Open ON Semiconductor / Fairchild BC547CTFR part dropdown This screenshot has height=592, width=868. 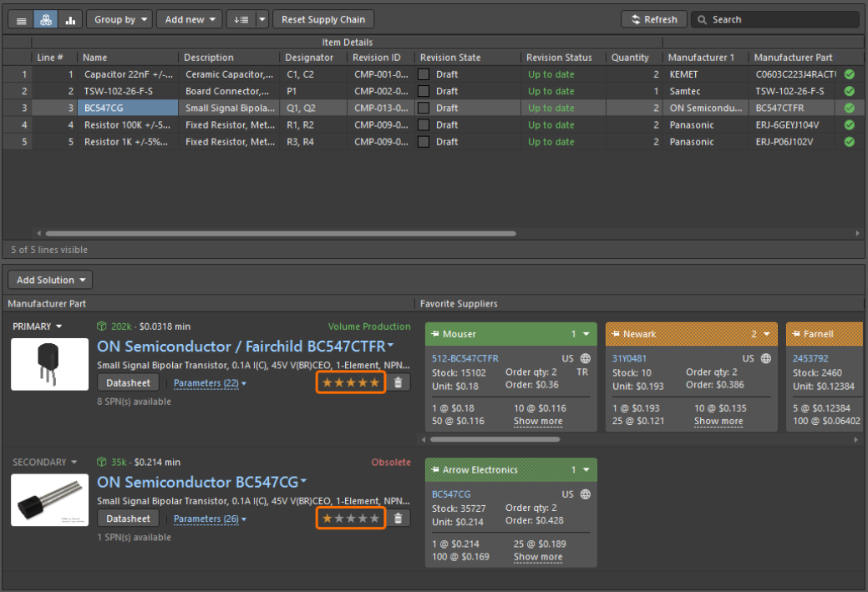[x=390, y=345]
